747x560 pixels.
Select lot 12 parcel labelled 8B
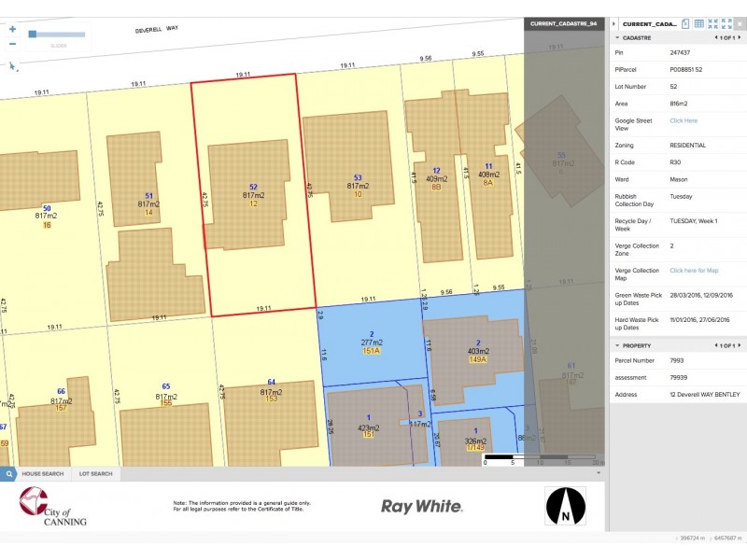point(436,179)
